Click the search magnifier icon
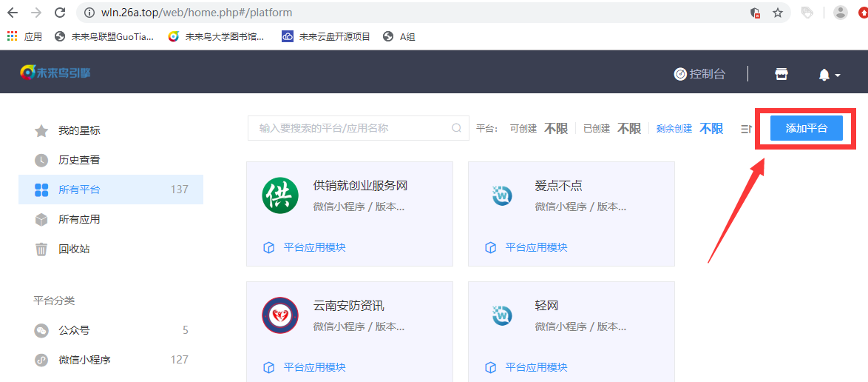The image size is (868, 382). tap(457, 128)
